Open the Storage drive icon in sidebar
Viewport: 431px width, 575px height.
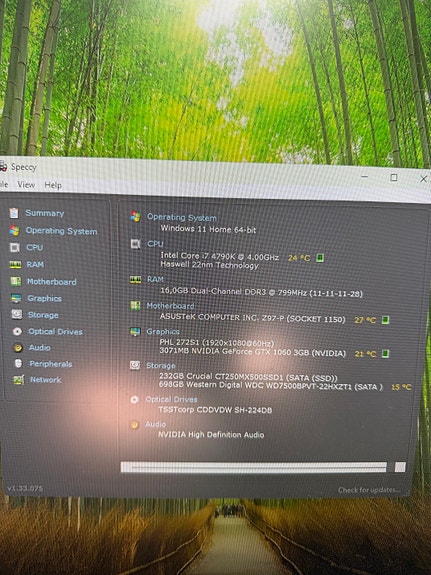click(x=17, y=315)
